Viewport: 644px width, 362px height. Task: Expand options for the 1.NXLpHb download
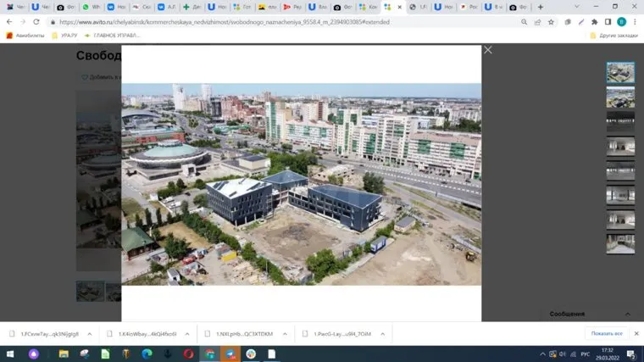(x=284, y=334)
